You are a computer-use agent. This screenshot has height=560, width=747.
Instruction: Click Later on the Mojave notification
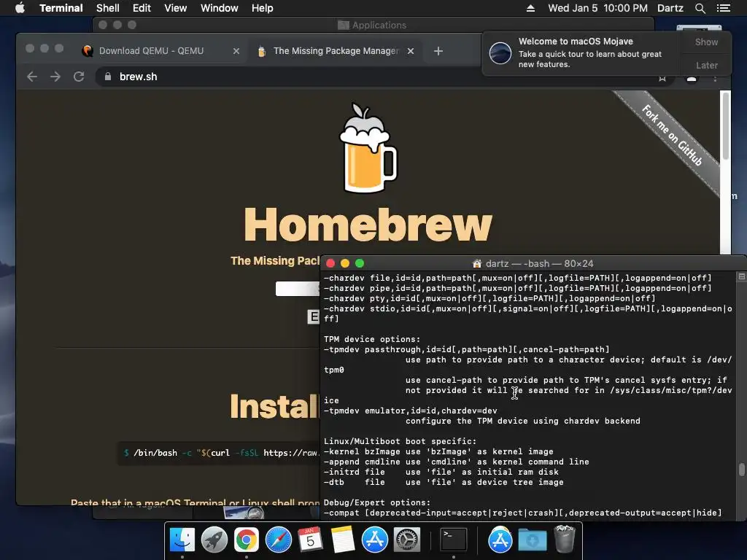pyautogui.click(x=706, y=65)
